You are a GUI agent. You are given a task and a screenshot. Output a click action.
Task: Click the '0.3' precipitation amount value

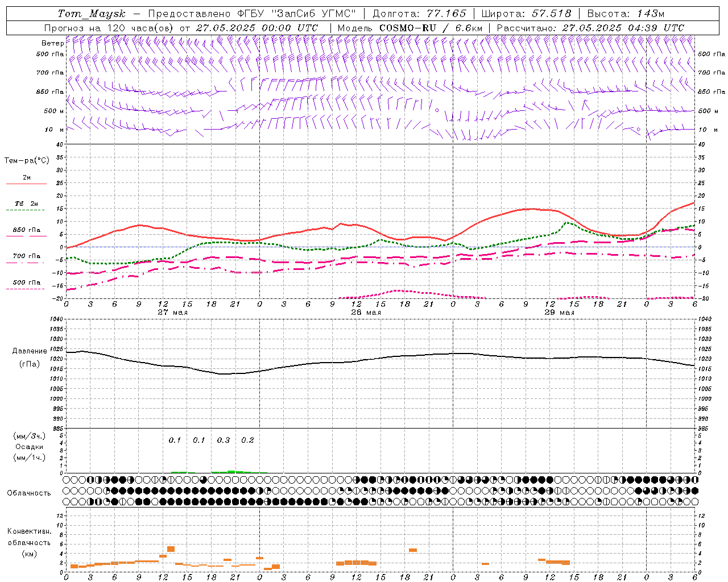pos(224,440)
